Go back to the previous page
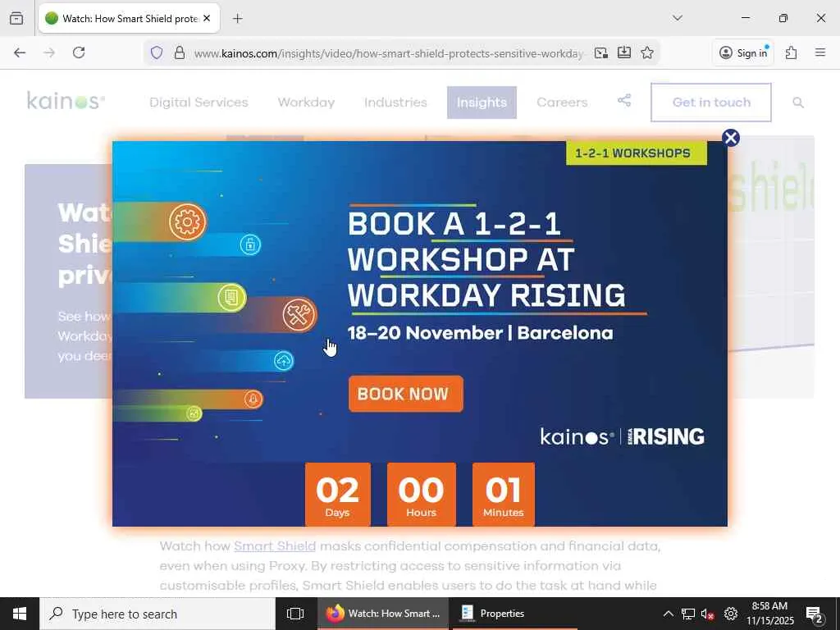This screenshot has height=630, width=840. 20,52
